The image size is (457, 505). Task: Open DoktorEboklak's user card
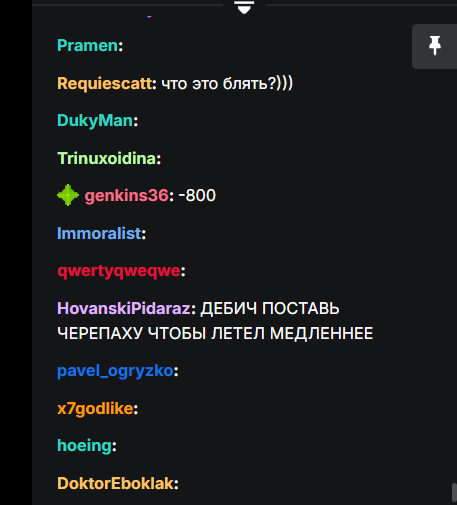tap(115, 483)
